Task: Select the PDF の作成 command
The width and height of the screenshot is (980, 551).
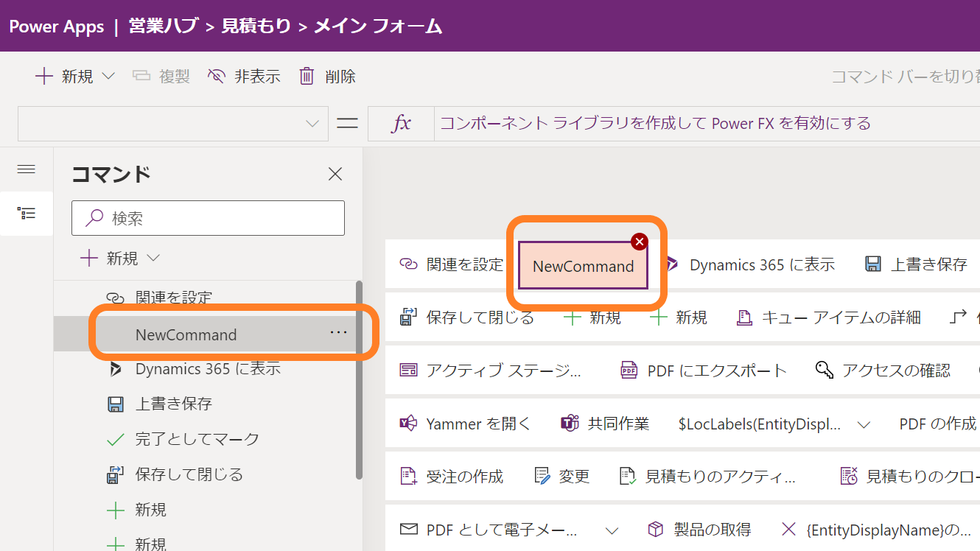Action: click(x=937, y=424)
